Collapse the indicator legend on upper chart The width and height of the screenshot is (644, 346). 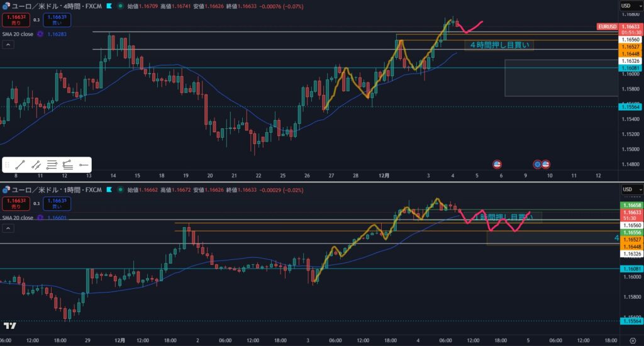8,45
